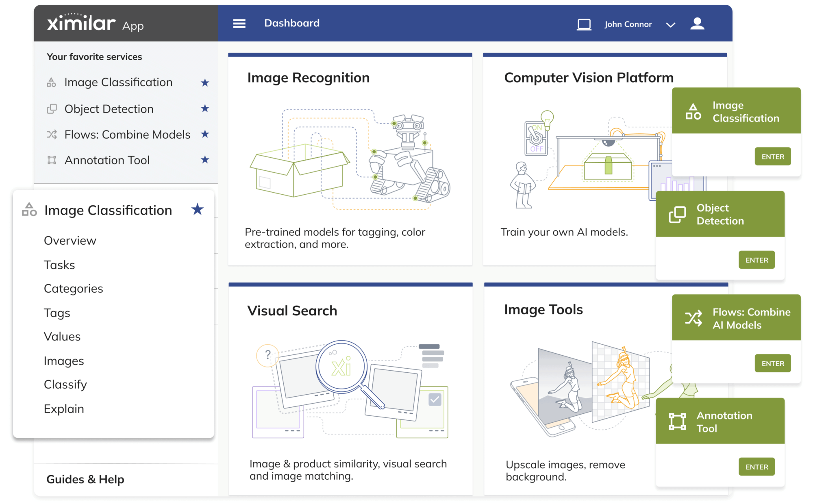Expand the John Connor account dropdown
Image resolution: width=813 pixels, height=504 pixels.
(671, 24)
